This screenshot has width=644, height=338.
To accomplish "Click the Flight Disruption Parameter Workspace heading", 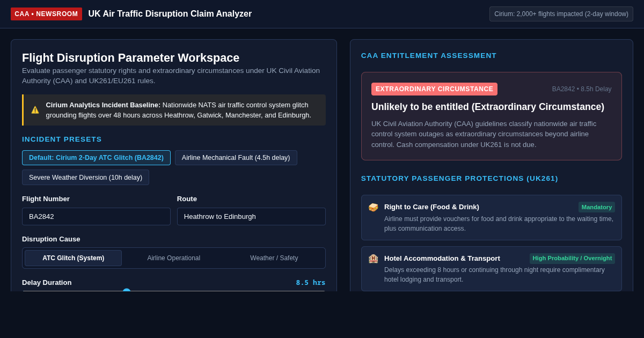I will point(131,58).
